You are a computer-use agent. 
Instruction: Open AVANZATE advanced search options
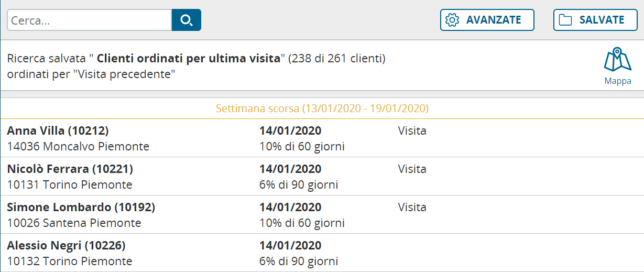click(x=487, y=20)
